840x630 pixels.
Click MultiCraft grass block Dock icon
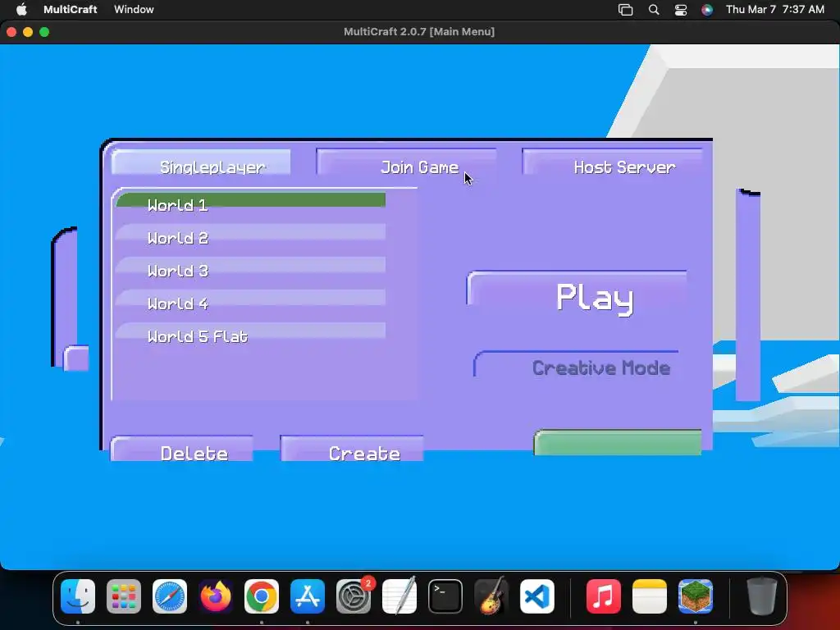click(696, 596)
